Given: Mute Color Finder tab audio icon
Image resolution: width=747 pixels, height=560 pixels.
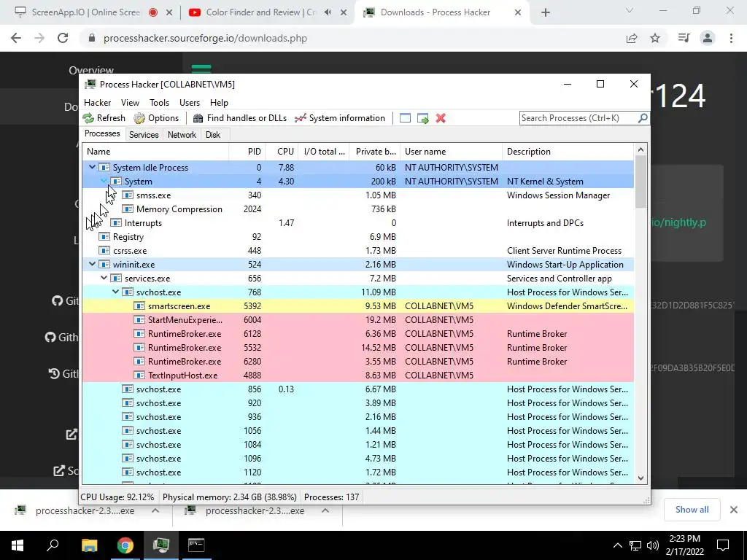Looking at the screenshot, I should click(x=328, y=12).
